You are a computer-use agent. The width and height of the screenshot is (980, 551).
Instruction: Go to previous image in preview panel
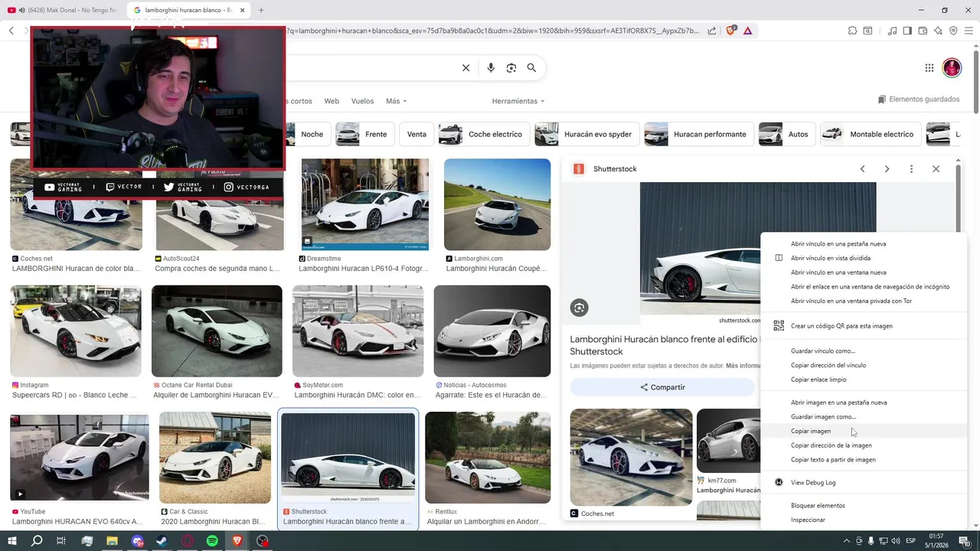862,169
